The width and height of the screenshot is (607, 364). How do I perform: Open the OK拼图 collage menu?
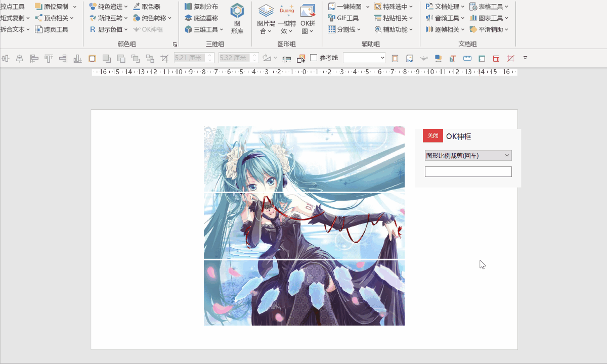[308, 19]
